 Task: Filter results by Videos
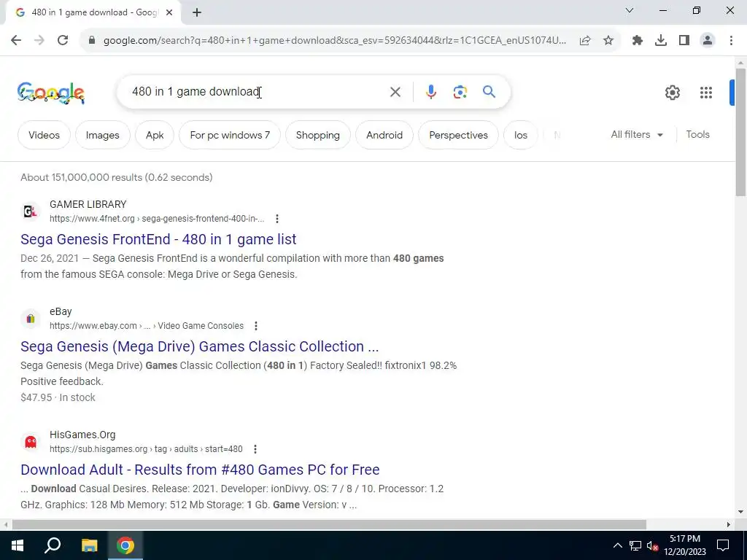tap(44, 135)
